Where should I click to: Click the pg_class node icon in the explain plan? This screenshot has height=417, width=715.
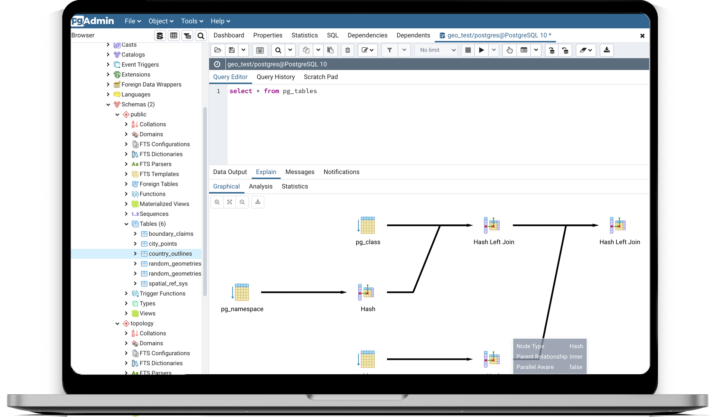point(367,225)
